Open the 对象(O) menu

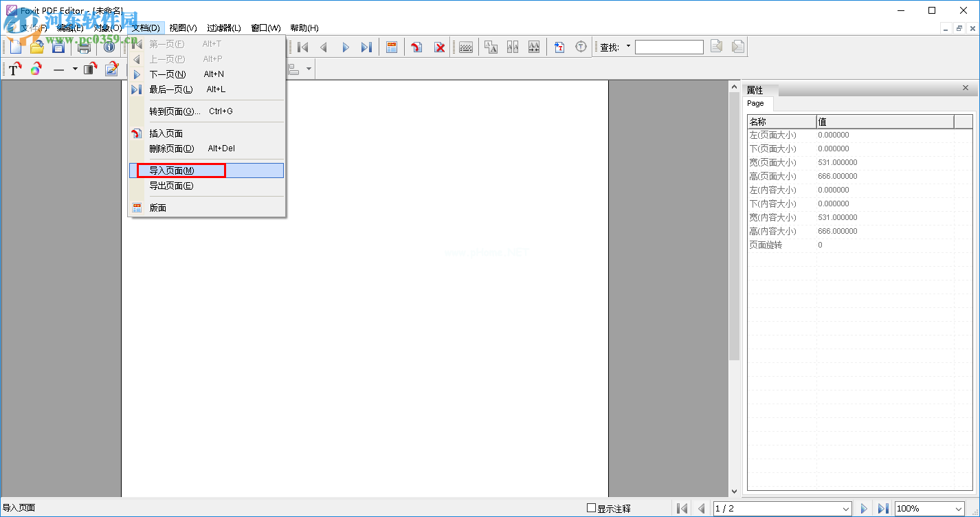tap(107, 28)
